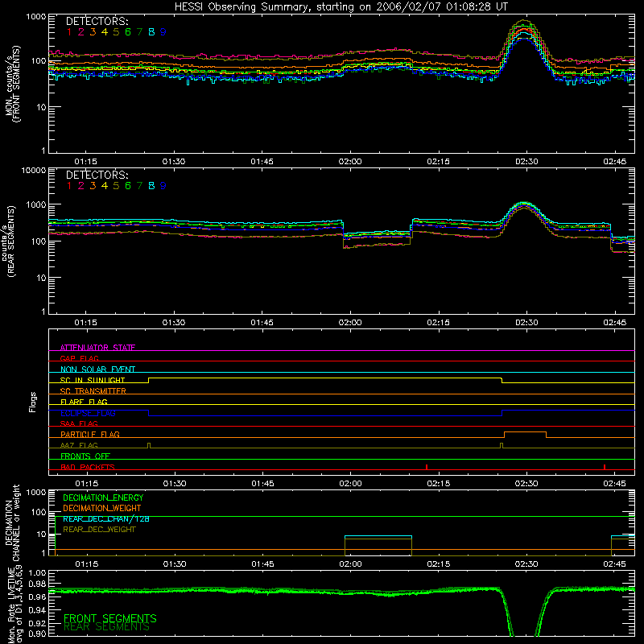644x644 pixels.
Task: Select detector 4 in front segments legend
Action: pos(105,32)
